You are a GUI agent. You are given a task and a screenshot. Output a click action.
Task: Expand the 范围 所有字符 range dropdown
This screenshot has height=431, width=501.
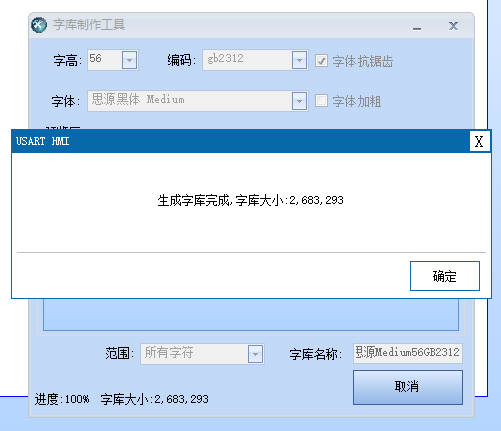point(255,354)
